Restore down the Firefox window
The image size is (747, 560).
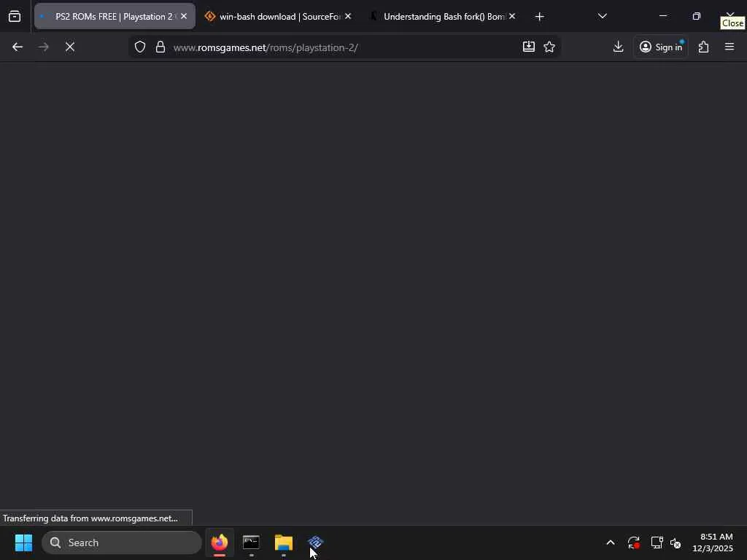click(x=697, y=16)
